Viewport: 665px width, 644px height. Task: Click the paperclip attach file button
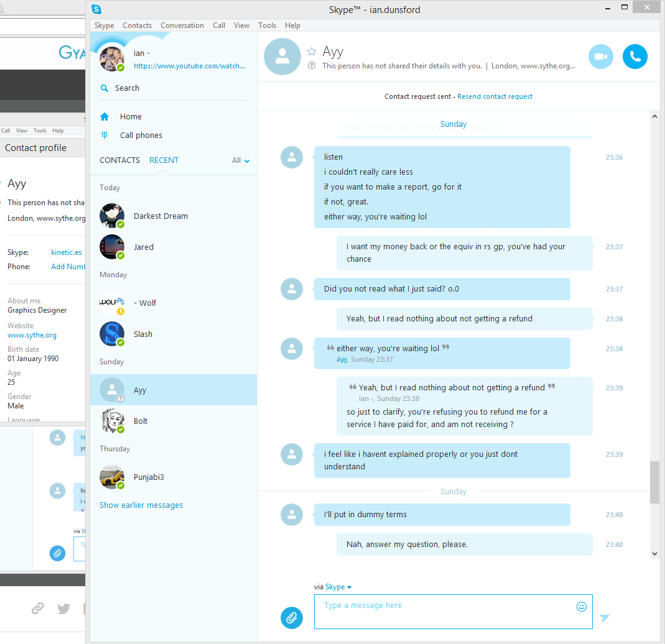tap(292, 618)
